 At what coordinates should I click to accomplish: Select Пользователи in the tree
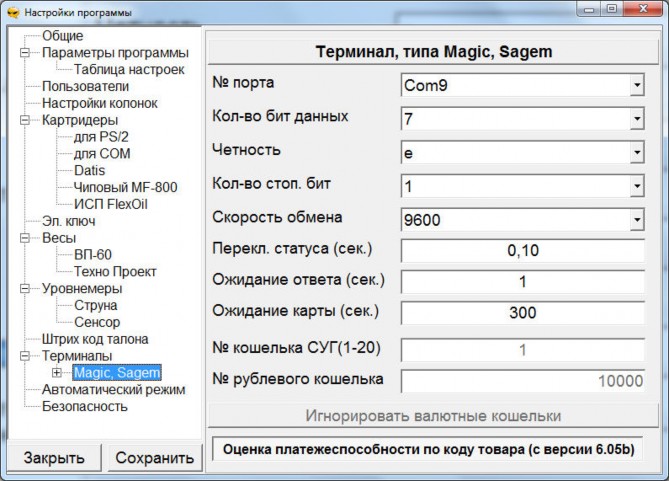pos(85,87)
